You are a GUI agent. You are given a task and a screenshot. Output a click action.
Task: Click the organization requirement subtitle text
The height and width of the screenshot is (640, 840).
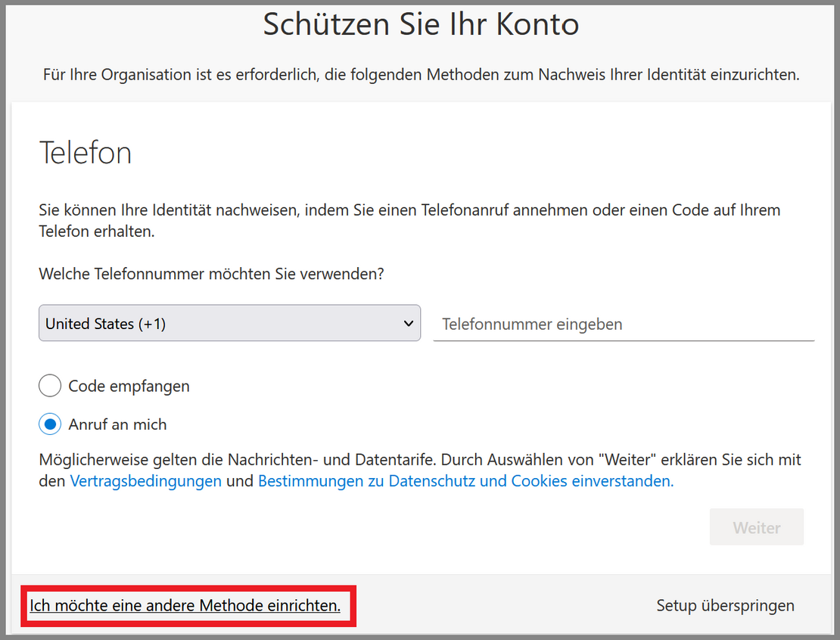(421, 75)
